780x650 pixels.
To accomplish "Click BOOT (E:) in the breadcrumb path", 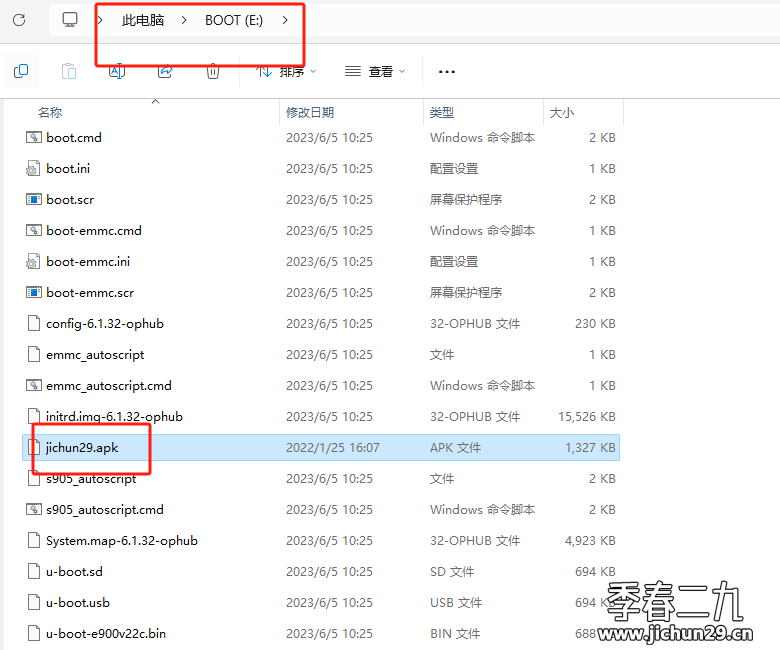I will click(234, 20).
